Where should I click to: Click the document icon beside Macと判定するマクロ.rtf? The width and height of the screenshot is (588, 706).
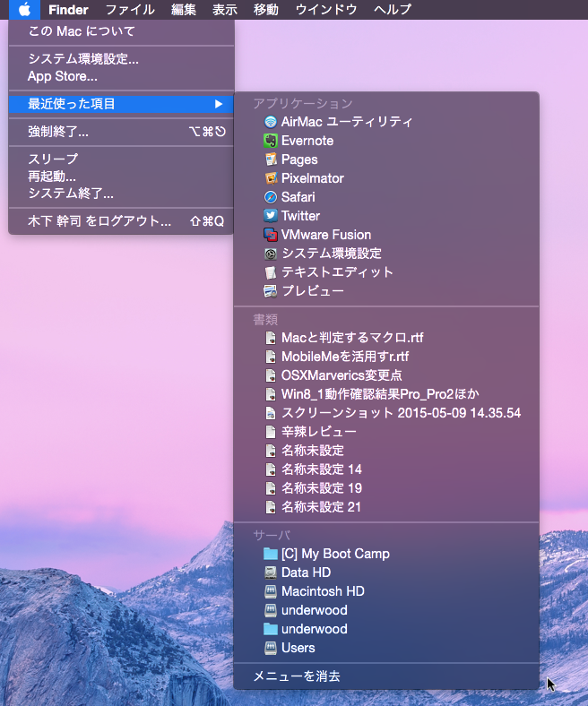[x=271, y=338]
